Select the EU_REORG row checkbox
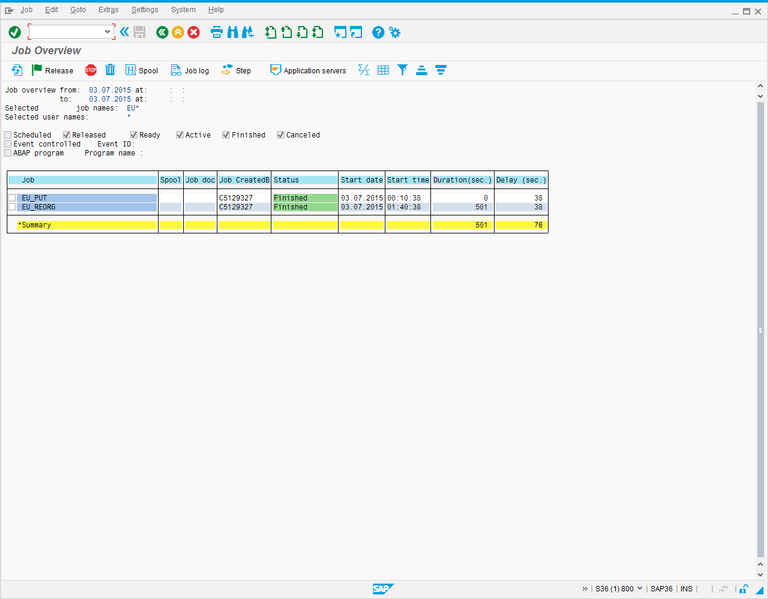This screenshot has width=768, height=599. (13, 207)
